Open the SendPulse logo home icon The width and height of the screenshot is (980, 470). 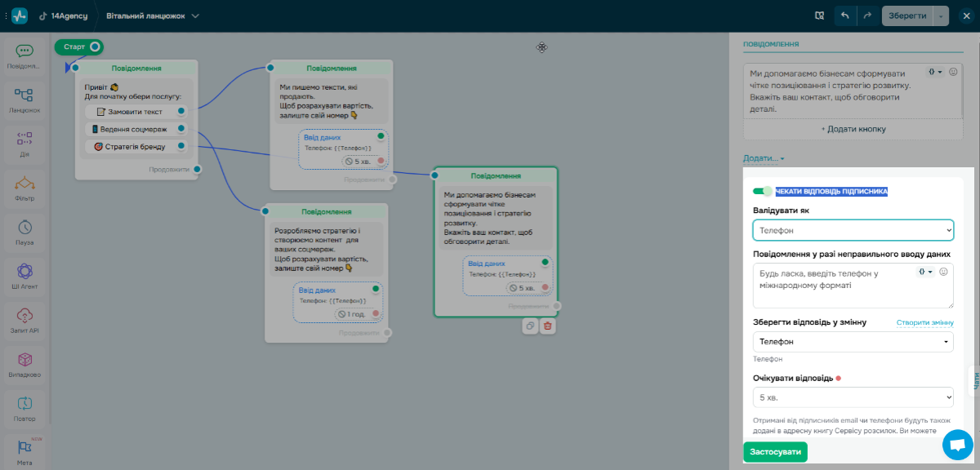(x=20, y=16)
